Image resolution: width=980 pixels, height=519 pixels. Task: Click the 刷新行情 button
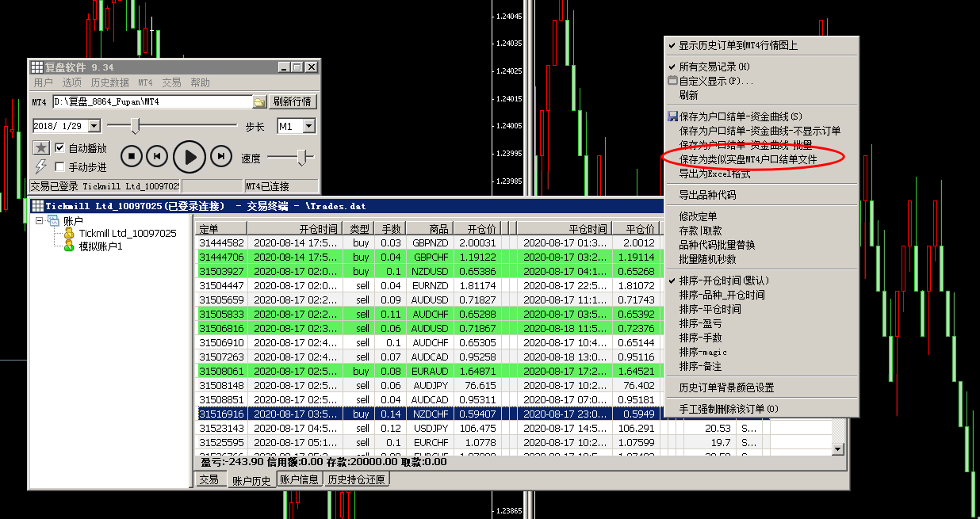(x=293, y=101)
